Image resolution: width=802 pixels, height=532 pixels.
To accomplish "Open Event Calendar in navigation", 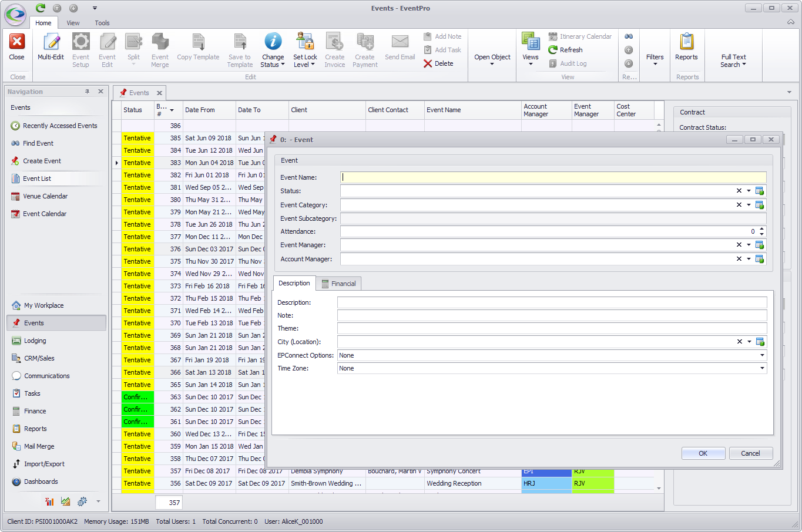I will (x=39, y=214).
